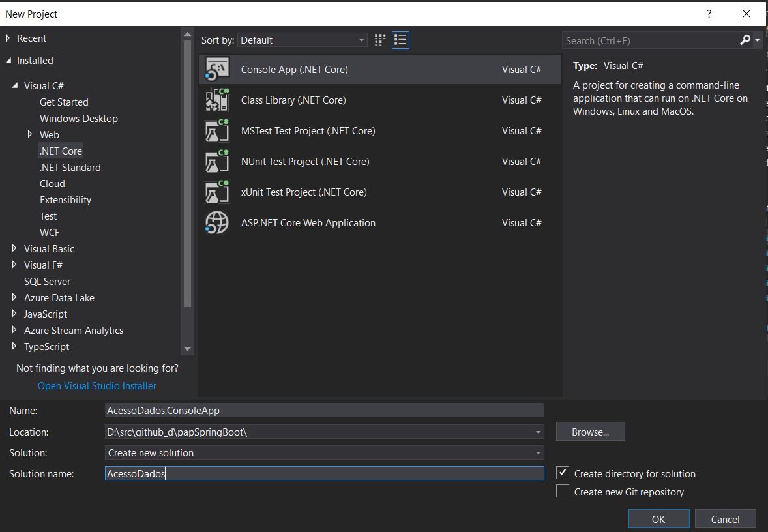Pick the ASP.NET Core Web Application globe icon
The height and width of the screenshot is (532, 768).
click(x=217, y=223)
